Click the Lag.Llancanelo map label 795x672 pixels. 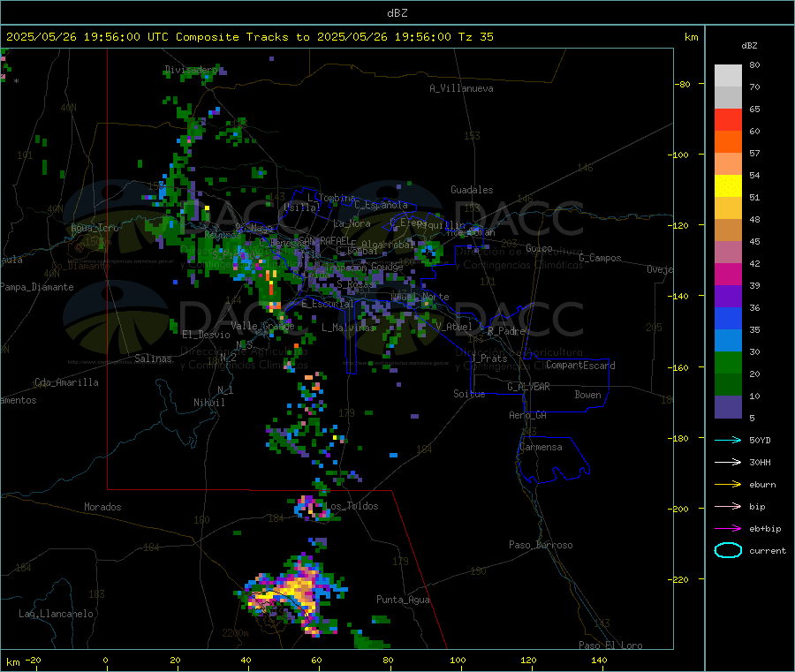pyautogui.click(x=56, y=614)
